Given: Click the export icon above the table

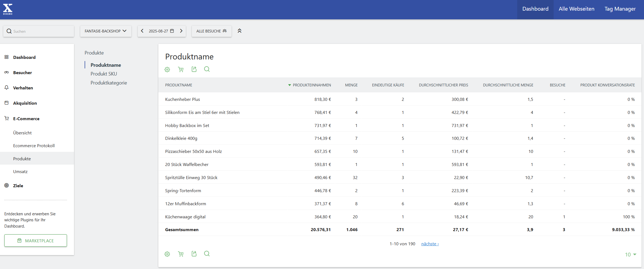Looking at the screenshot, I should (194, 69).
